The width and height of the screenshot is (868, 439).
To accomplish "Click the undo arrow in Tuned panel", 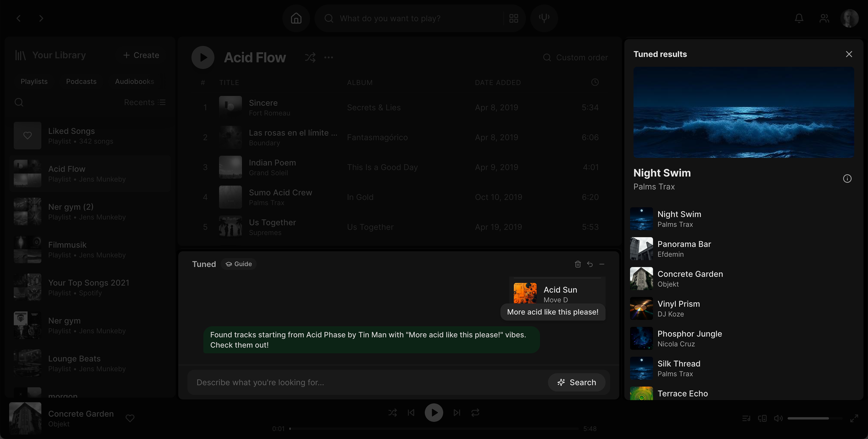I will 590,264.
